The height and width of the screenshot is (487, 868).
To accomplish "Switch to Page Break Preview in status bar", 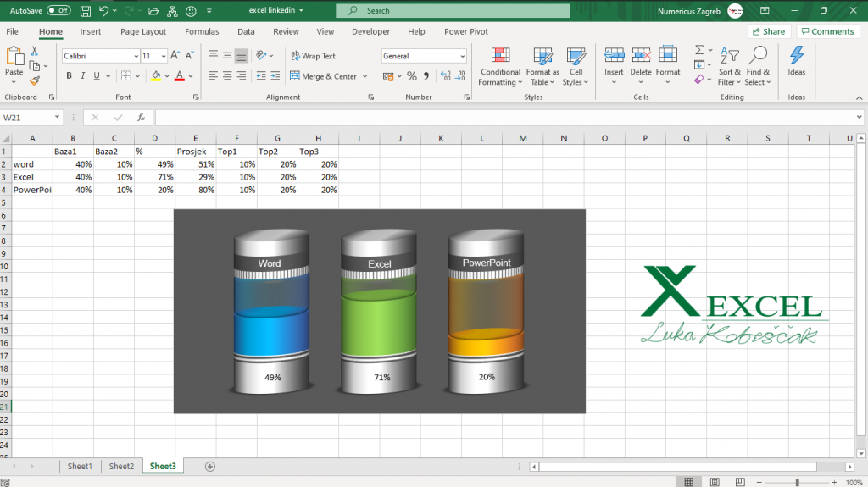I will [740, 482].
